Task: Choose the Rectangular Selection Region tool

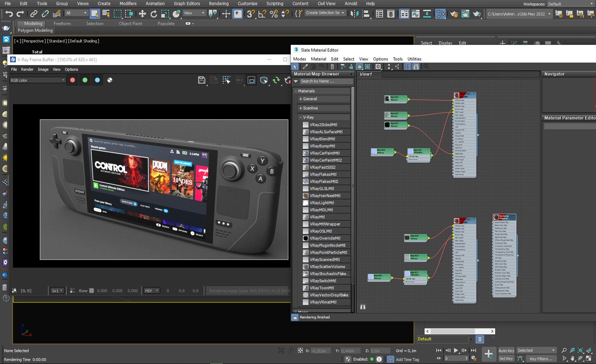Action: pyautogui.click(x=118, y=13)
